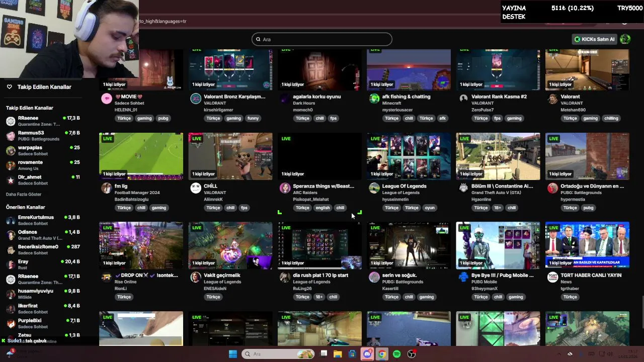
Task: Click the Football Manager 2024 category text
Action: (x=137, y=193)
